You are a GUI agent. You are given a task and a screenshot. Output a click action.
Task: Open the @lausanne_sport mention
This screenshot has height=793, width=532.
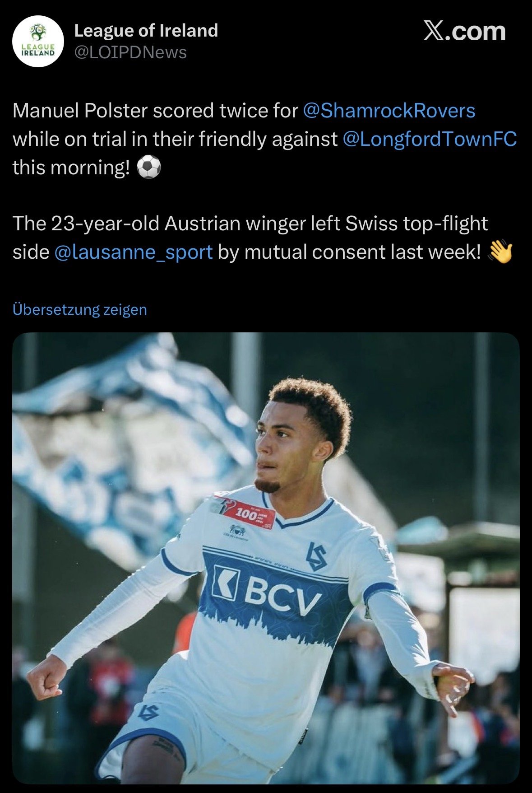[133, 252]
